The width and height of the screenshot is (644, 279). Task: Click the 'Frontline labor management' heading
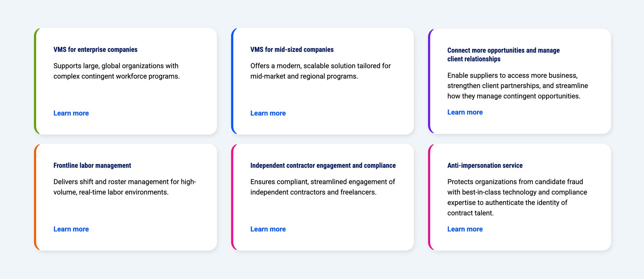pyautogui.click(x=92, y=165)
